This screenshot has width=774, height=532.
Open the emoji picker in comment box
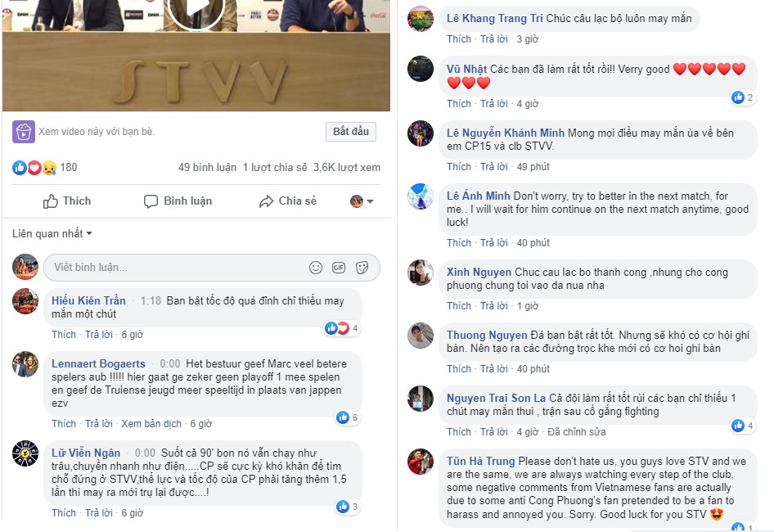click(316, 268)
